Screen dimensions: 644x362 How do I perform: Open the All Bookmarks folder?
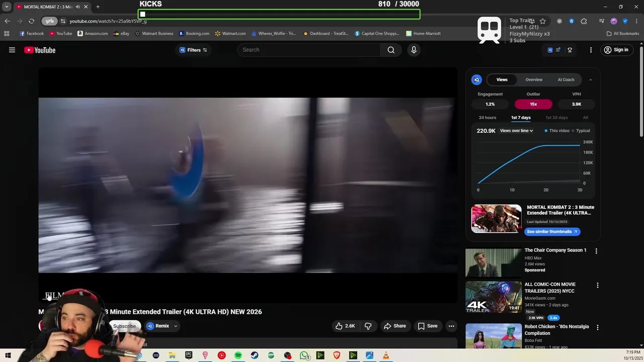point(623,34)
